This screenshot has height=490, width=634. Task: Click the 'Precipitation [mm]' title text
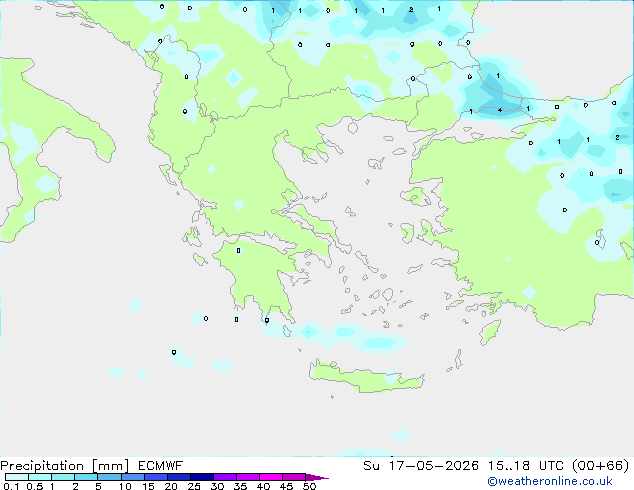[65, 466]
